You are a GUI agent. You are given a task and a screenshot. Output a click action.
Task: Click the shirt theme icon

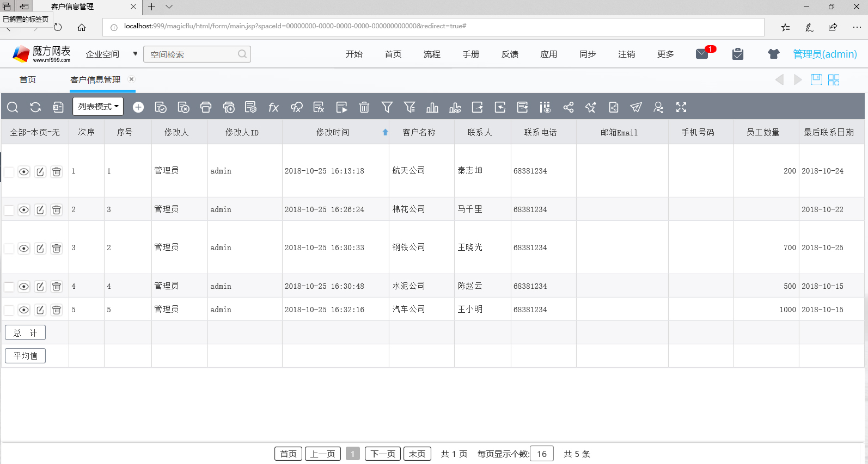(x=773, y=54)
